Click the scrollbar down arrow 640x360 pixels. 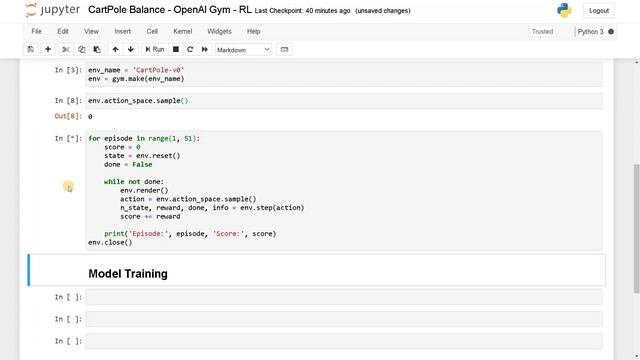click(x=636, y=356)
